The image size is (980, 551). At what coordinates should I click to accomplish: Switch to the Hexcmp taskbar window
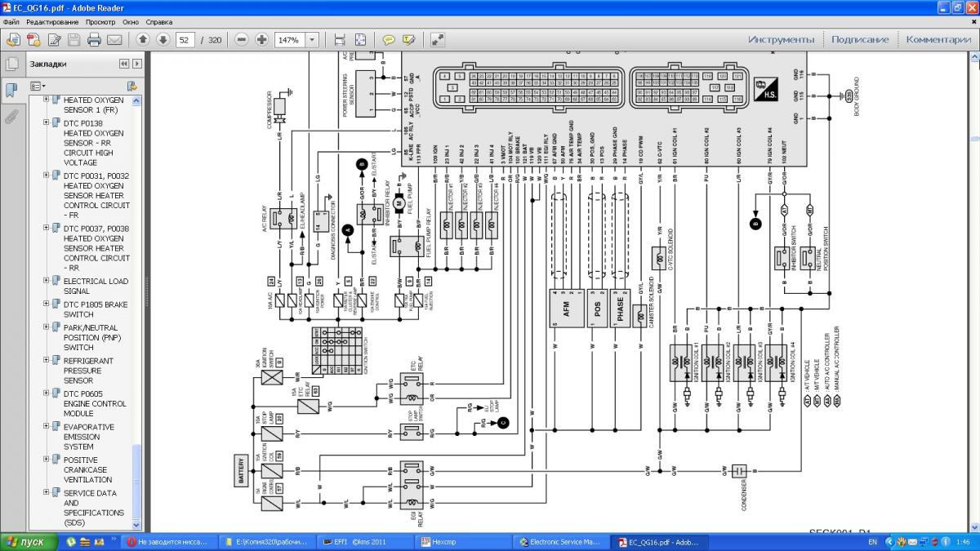pos(463,542)
